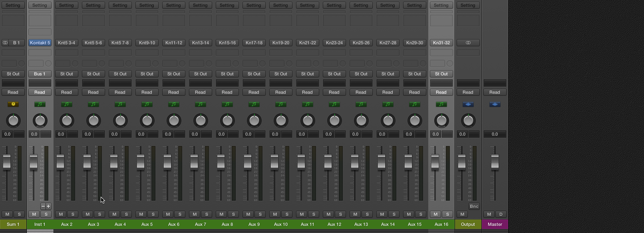This screenshot has width=644, height=233.
Task: Click the volume fader on Aux 11
Action: click(301, 162)
